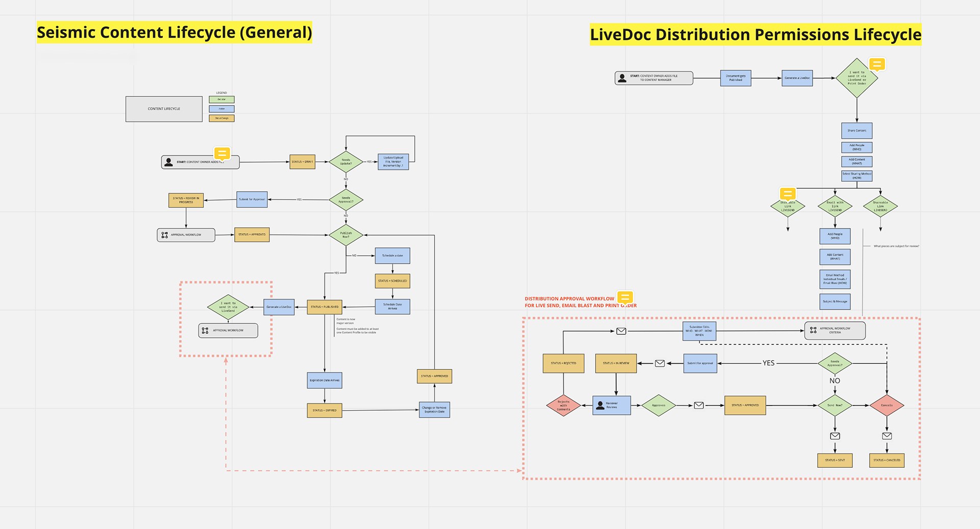Select Submit for approval in distribution workflow

[700, 363]
